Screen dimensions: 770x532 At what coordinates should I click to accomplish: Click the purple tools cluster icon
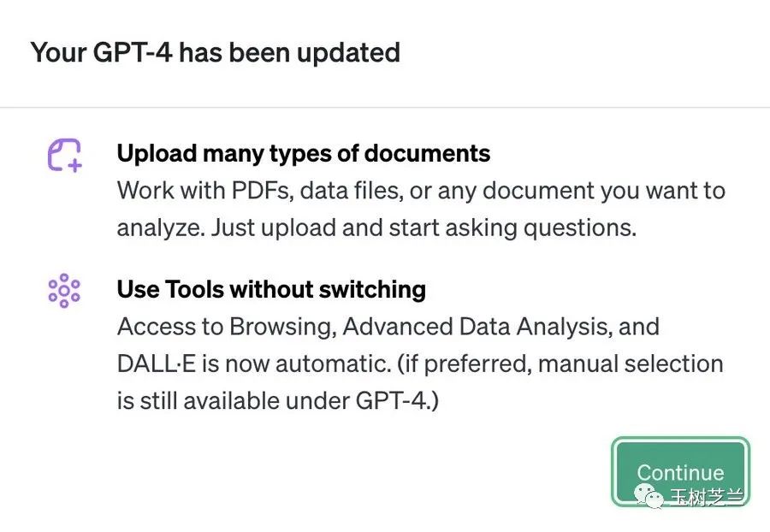pos(64,291)
